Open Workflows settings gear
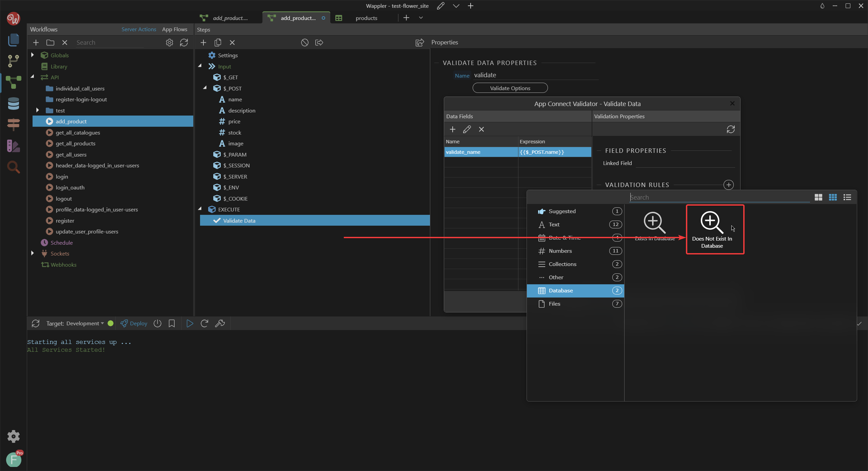The height and width of the screenshot is (471, 868). pyautogui.click(x=170, y=42)
